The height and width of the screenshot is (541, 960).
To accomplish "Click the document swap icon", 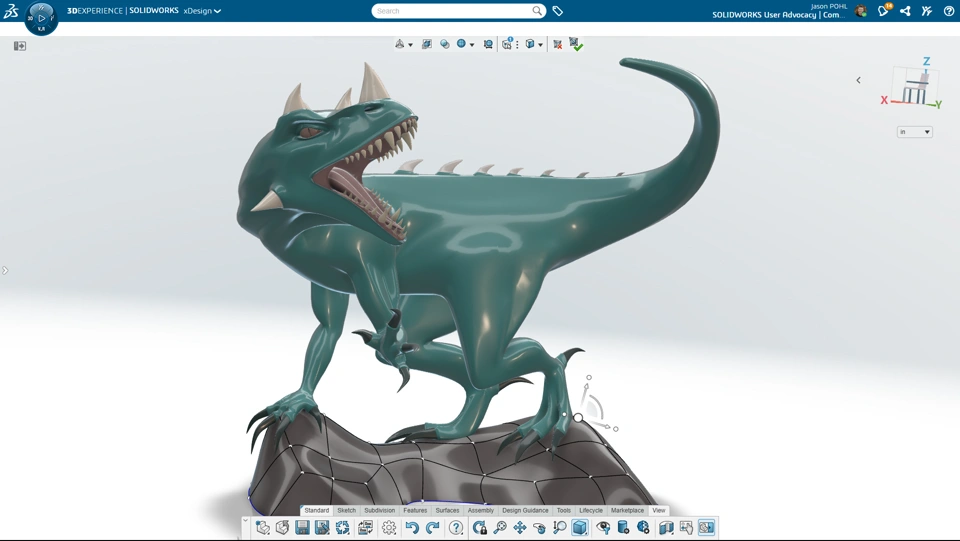I will tap(366, 528).
